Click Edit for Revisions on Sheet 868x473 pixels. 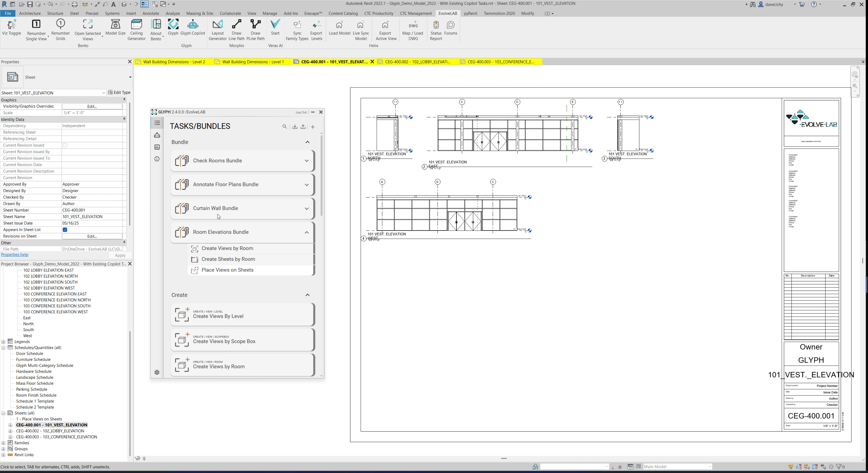tap(92, 236)
